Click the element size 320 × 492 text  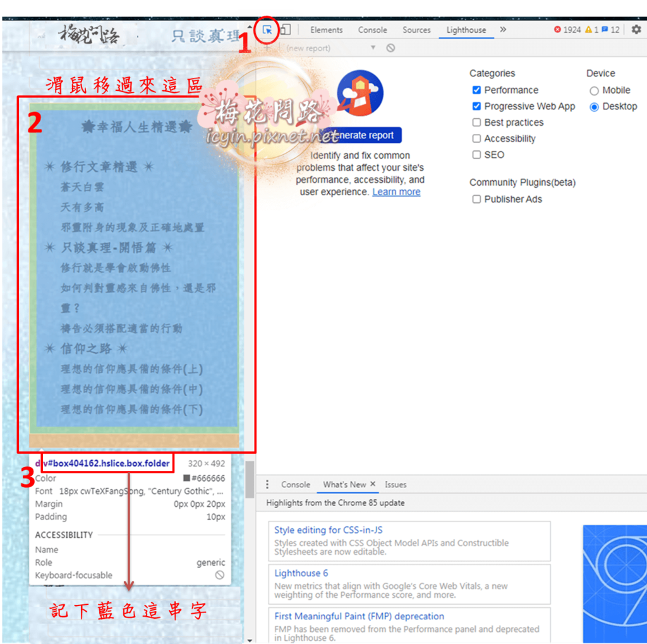click(207, 464)
